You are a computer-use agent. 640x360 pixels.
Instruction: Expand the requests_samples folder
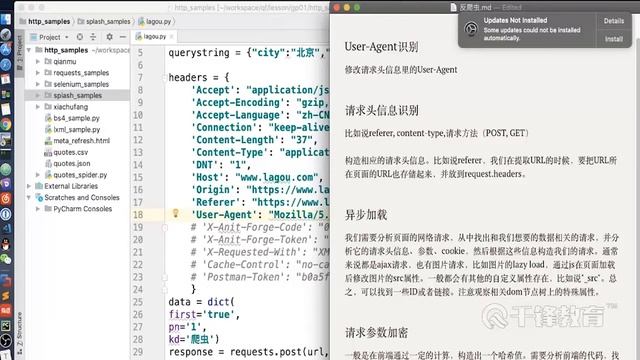click(x=38, y=73)
